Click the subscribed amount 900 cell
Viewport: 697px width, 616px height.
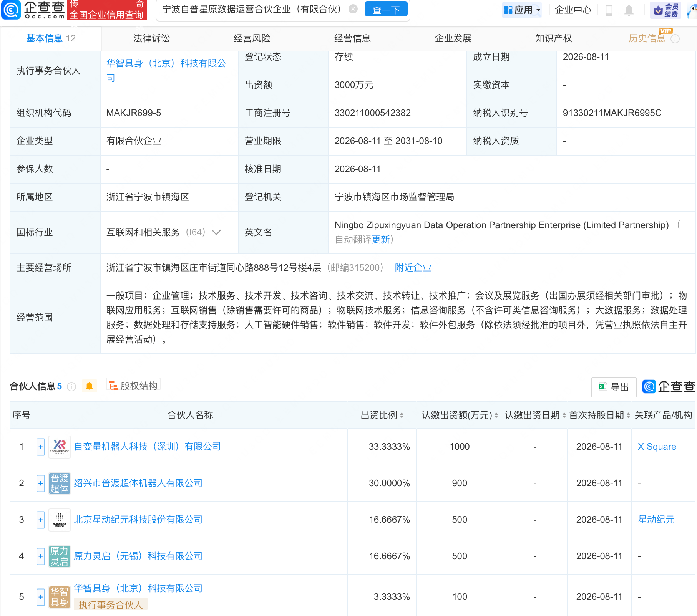click(460, 483)
